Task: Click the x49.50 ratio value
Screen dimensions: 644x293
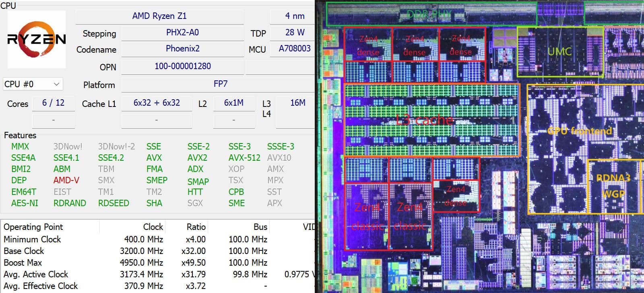Action: pyautogui.click(x=194, y=263)
